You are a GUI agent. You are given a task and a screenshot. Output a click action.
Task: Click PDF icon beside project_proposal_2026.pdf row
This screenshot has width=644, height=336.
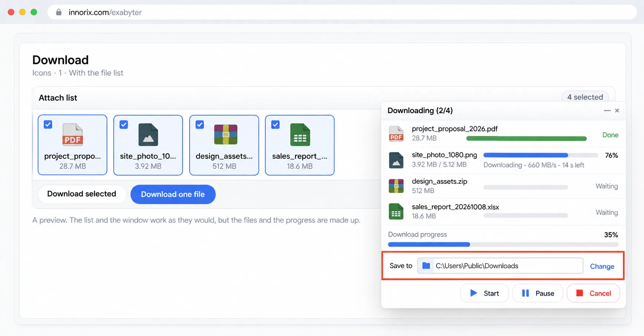tap(396, 134)
